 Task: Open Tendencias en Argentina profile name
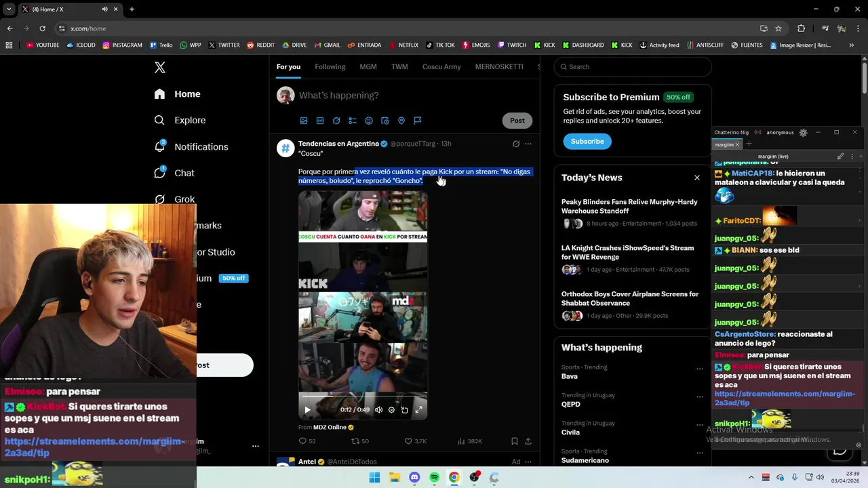pyautogui.click(x=338, y=144)
